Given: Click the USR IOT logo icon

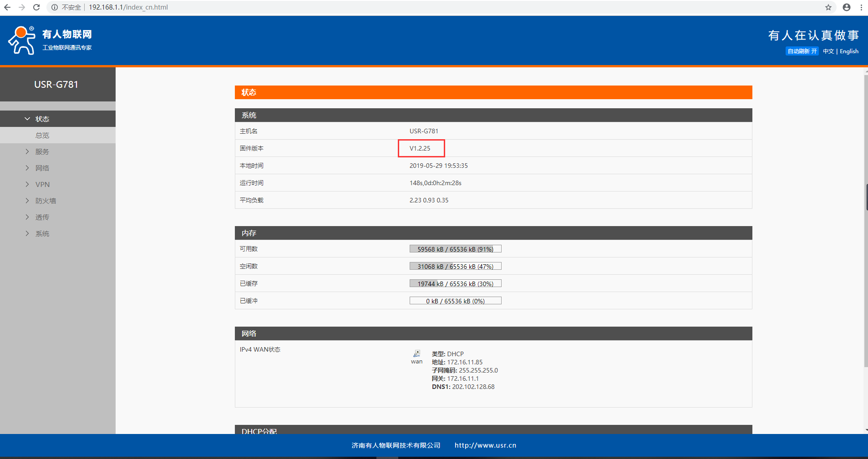Looking at the screenshot, I should (21, 40).
